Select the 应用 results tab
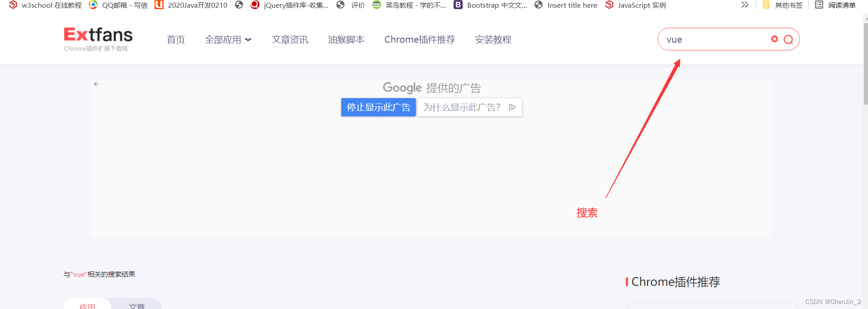 87,304
